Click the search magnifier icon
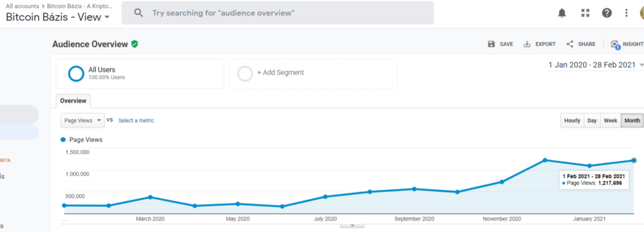Viewport: 644px width, 232px height. (139, 13)
